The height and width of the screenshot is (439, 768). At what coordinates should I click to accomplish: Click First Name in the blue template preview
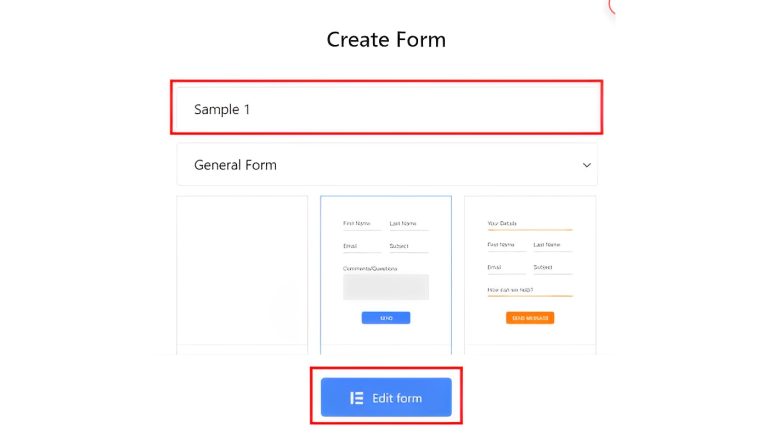(x=357, y=224)
